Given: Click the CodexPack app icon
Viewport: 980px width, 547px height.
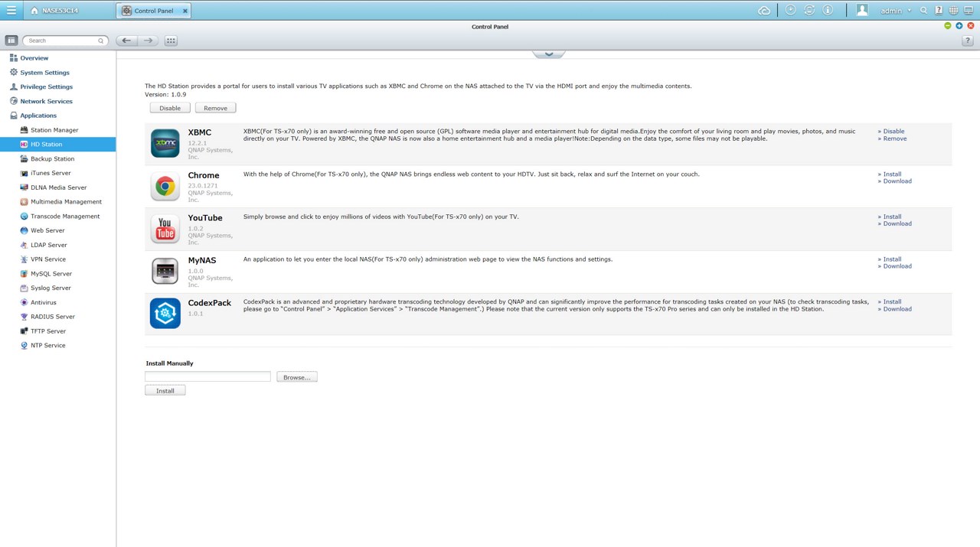Looking at the screenshot, I should [x=165, y=314].
